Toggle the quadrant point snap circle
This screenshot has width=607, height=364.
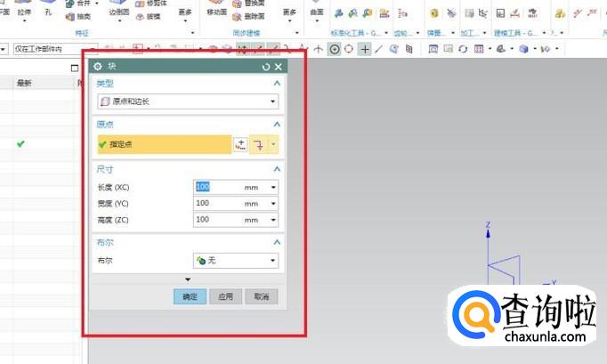pyautogui.click(x=349, y=49)
